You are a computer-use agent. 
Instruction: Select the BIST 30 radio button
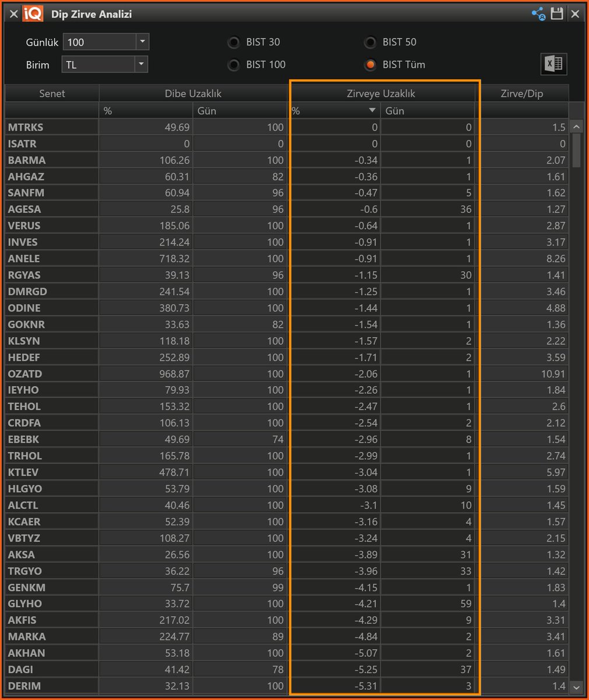[234, 43]
